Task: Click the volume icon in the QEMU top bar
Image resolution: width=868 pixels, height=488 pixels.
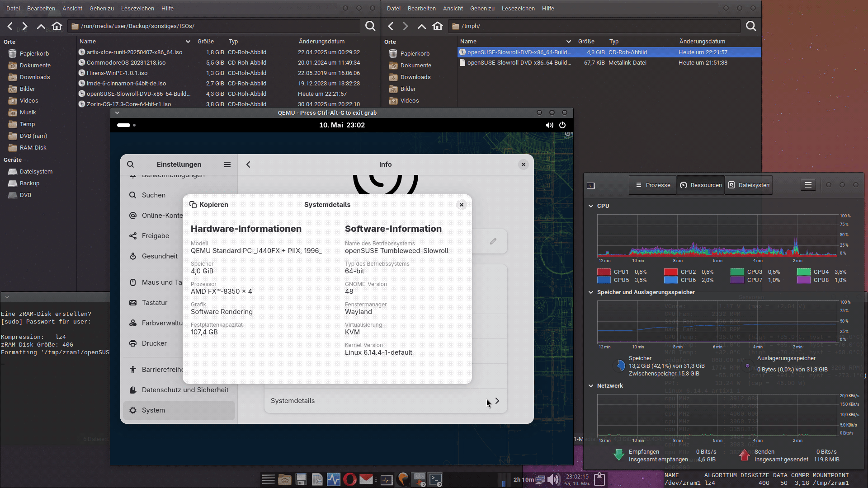Action: tap(549, 125)
